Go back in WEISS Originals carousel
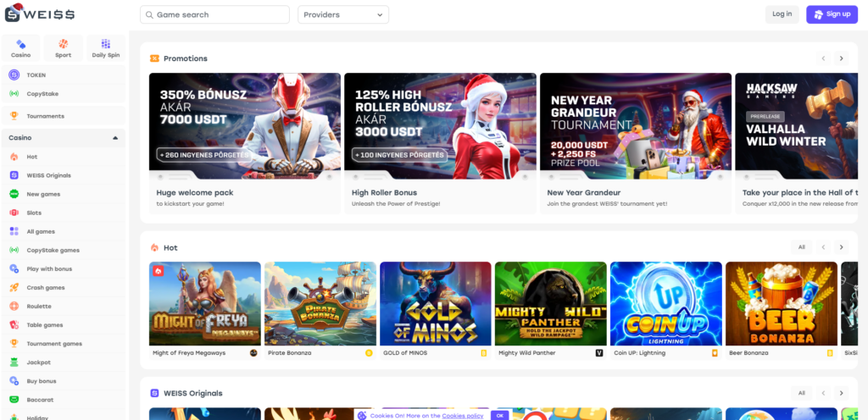 coord(823,393)
